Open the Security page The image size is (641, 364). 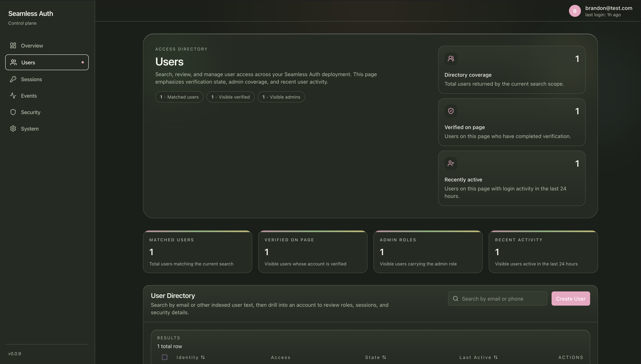pos(47,112)
